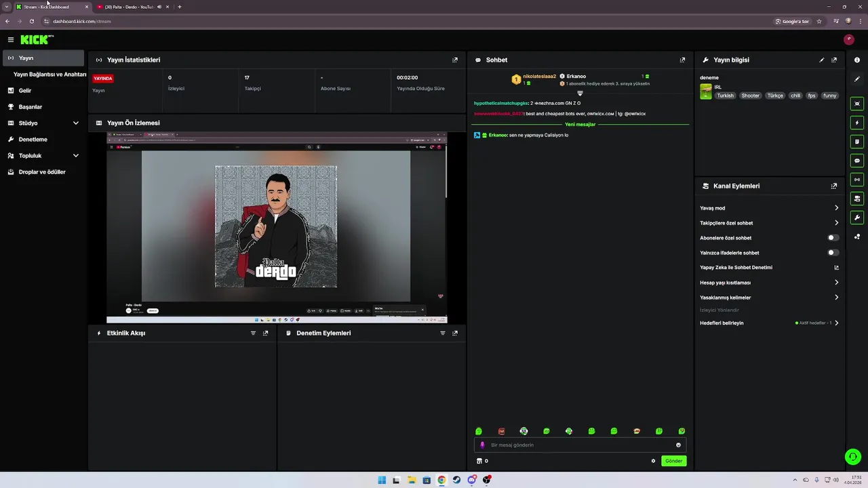Open Yapay Zeka ile Sohbet Denetimi link

(x=769, y=268)
